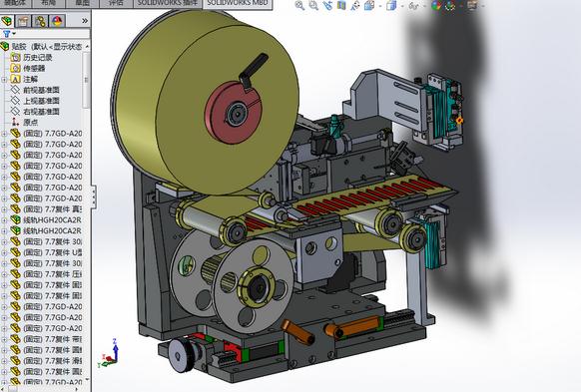Switch to the SOLIDWORKS MBD tab

click(238, 3)
